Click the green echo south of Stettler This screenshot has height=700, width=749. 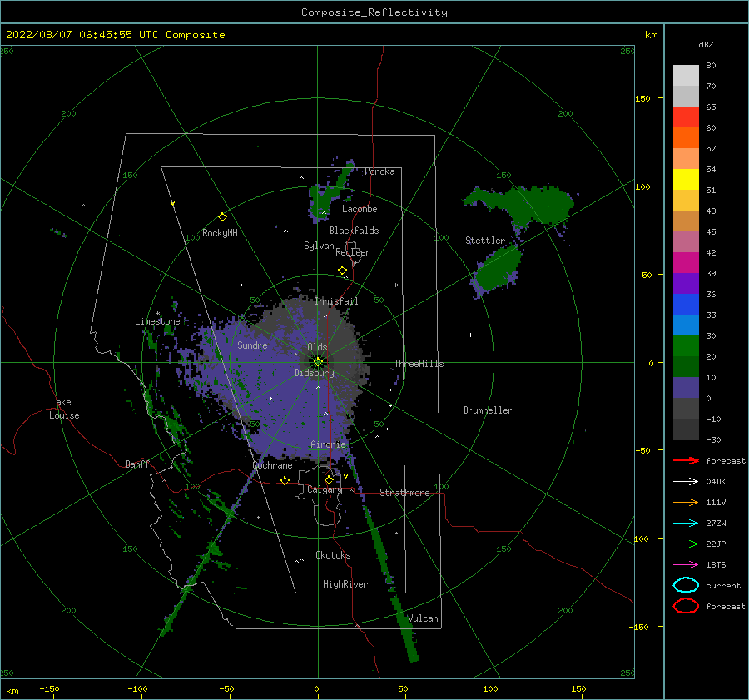click(497, 270)
